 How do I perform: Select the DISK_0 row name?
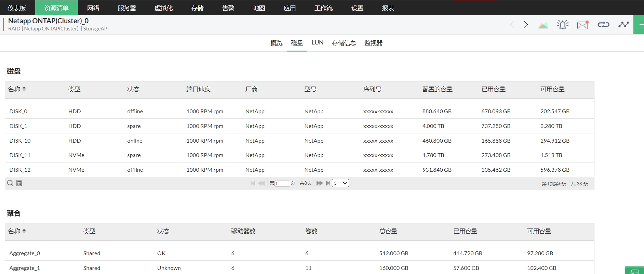click(x=18, y=112)
